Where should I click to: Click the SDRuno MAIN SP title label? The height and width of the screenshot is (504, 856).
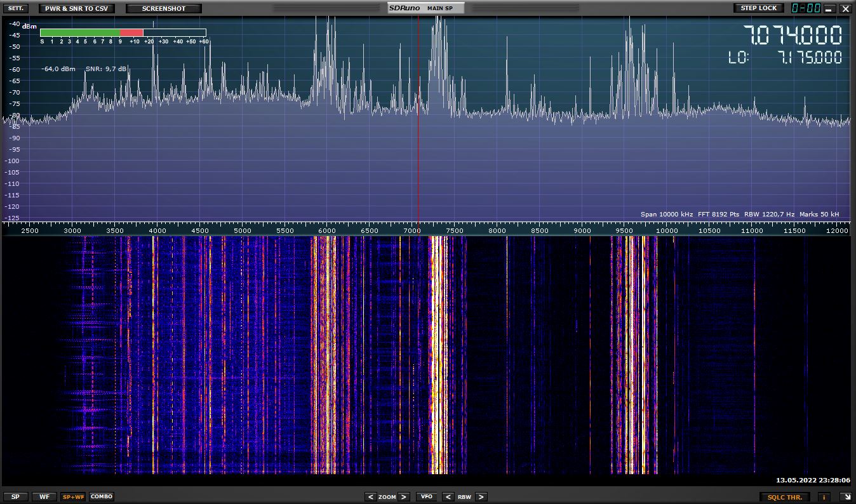[426, 8]
